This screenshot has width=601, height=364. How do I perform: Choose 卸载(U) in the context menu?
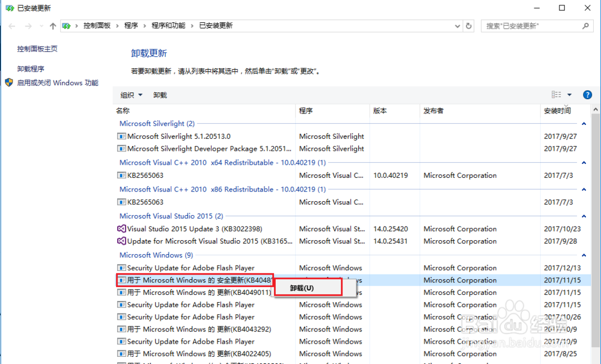pyautogui.click(x=308, y=288)
